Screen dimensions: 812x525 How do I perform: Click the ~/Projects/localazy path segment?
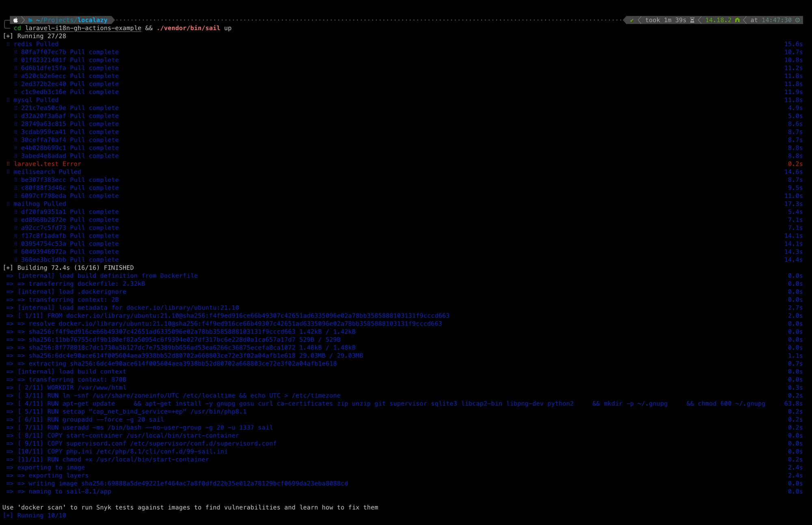click(x=72, y=20)
